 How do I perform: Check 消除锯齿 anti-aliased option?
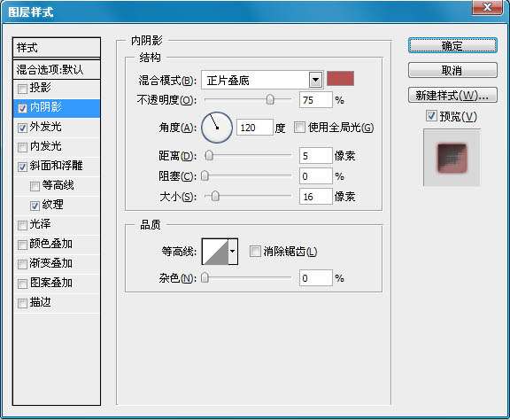[x=255, y=252]
